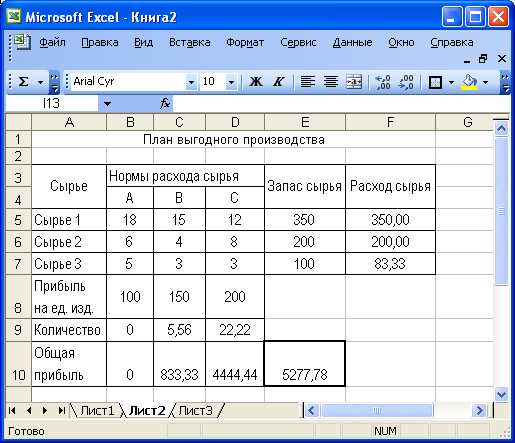This screenshot has height=443, width=515.
Task: Merge and center selected cells
Action: tap(354, 81)
